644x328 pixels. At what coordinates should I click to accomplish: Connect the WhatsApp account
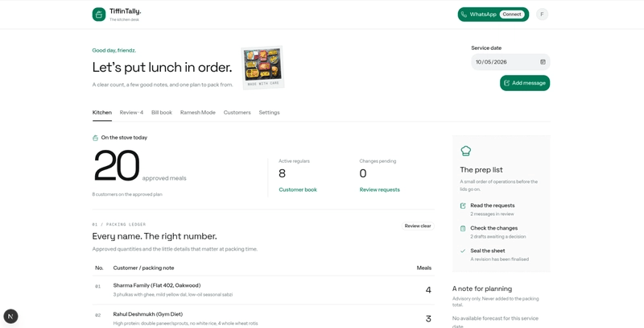pos(512,15)
